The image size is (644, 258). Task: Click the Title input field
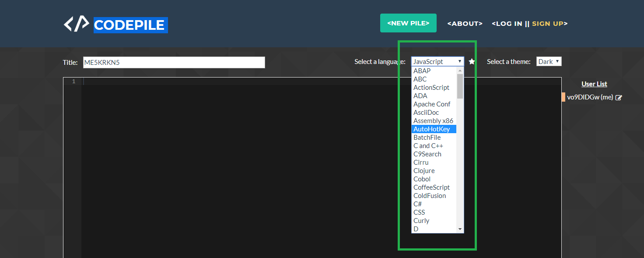click(x=174, y=62)
